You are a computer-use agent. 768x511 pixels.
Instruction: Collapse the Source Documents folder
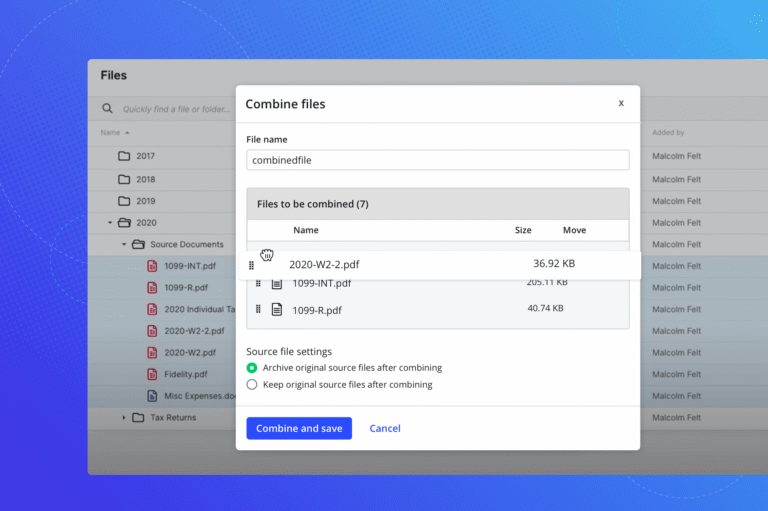pyautogui.click(x=125, y=244)
